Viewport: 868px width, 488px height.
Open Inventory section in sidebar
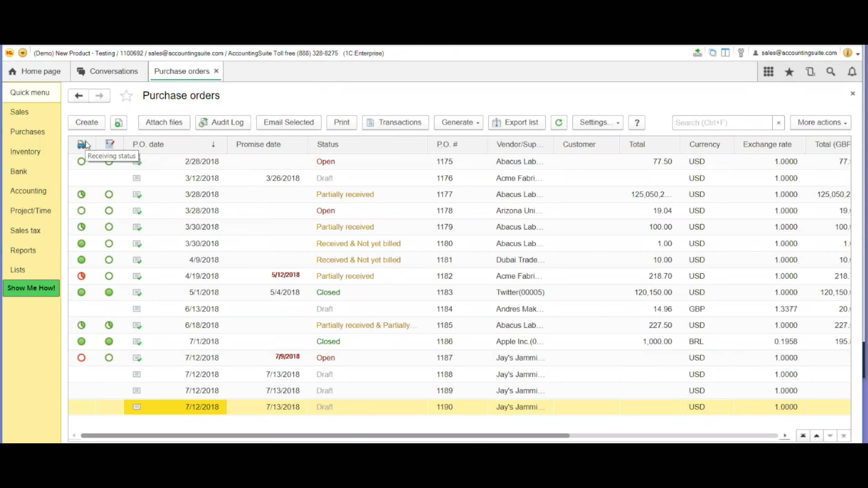tap(25, 152)
